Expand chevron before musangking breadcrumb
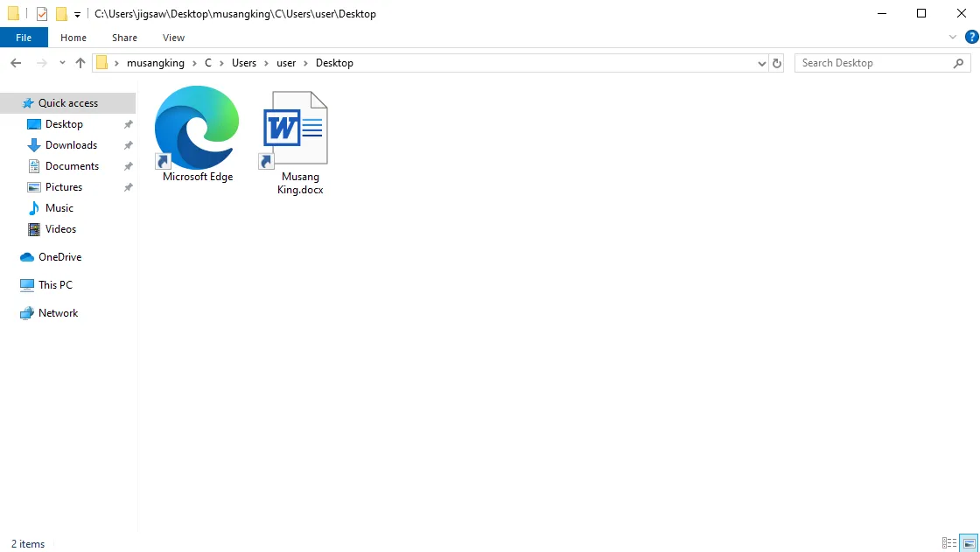980x552 pixels. (116, 63)
